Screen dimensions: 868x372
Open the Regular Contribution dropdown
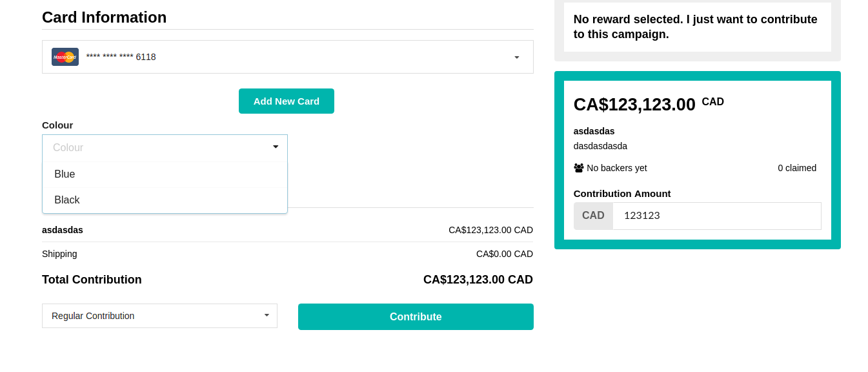159,316
